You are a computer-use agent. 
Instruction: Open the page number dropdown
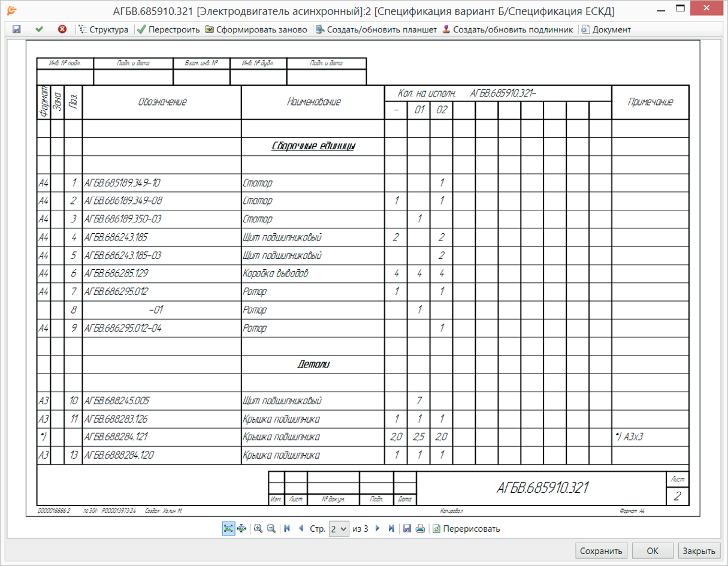[339, 529]
